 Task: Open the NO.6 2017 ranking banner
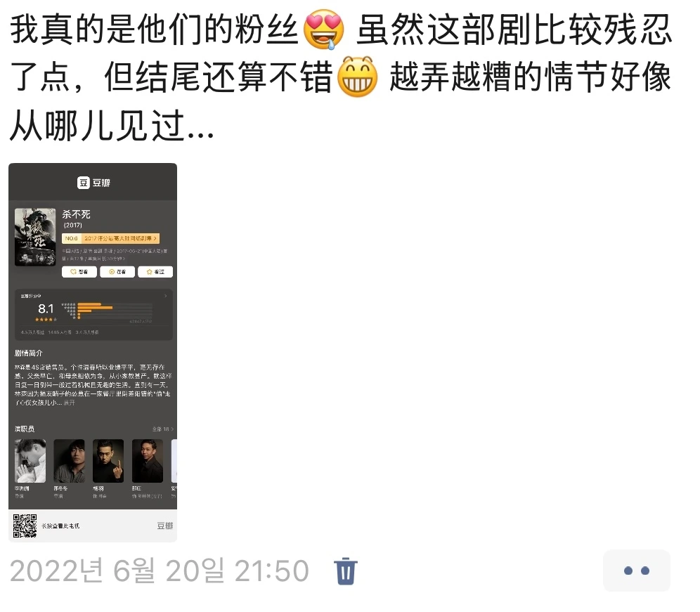pyautogui.click(x=111, y=238)
